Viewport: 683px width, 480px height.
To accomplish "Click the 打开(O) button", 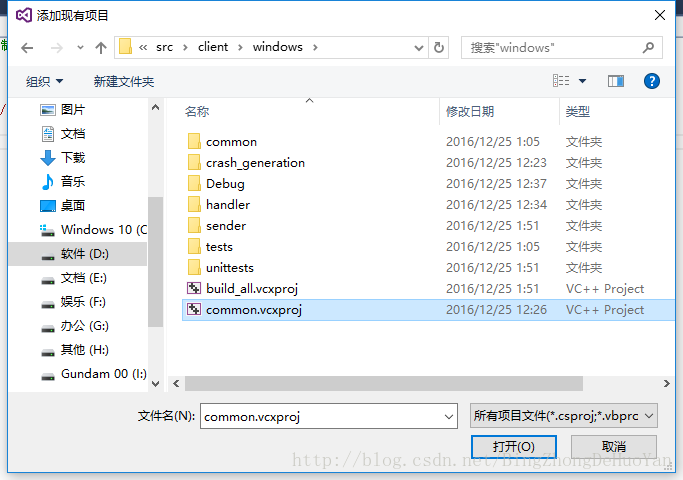I will click(514, 446).
